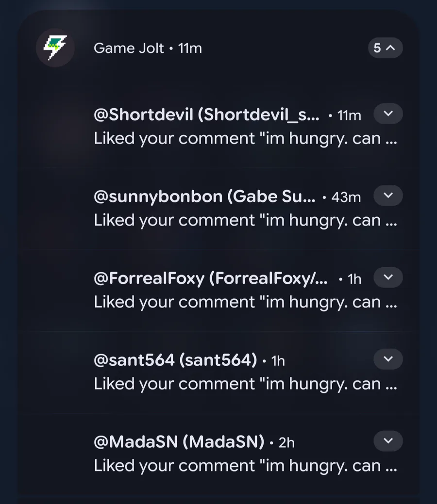
Task: Open the @Shortdevil notification title
Action: 206,115
